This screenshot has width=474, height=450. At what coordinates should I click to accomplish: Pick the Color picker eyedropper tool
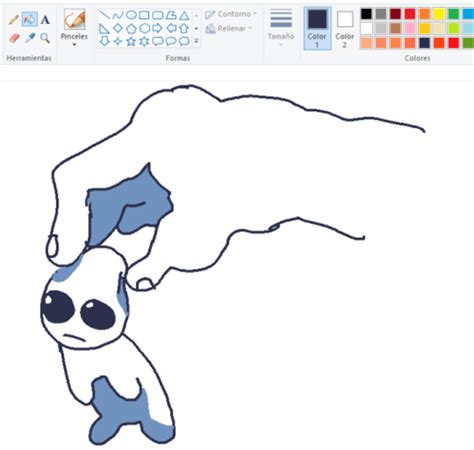click(x=30, y=38)
